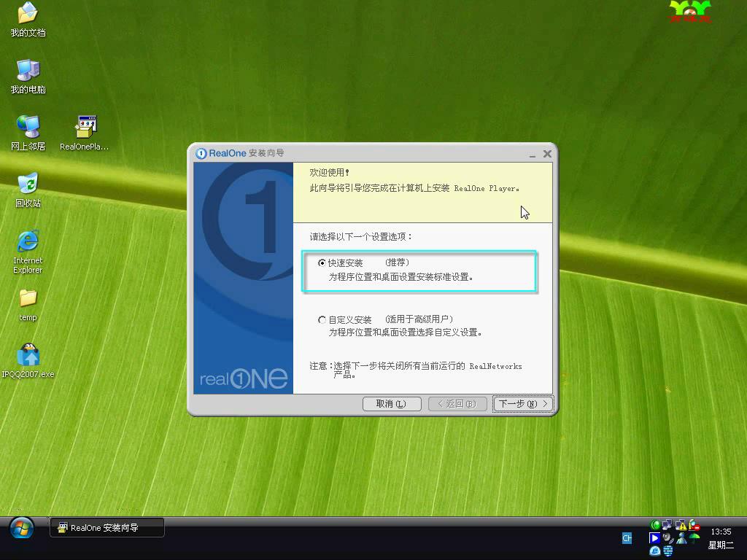
Task: Click the 13:35 clock in the taskbar
Action: click(x=721, y=532)
